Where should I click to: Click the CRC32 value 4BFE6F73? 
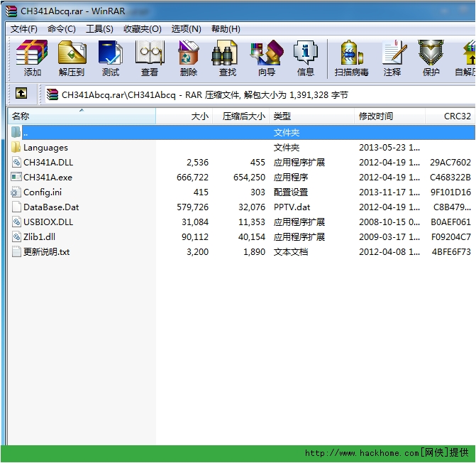point(451,251)
